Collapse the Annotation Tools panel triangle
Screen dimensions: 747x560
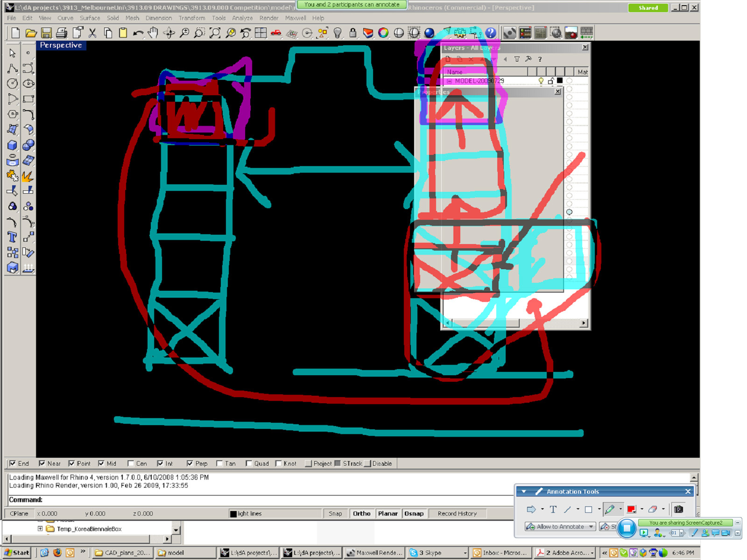(524, 491)
